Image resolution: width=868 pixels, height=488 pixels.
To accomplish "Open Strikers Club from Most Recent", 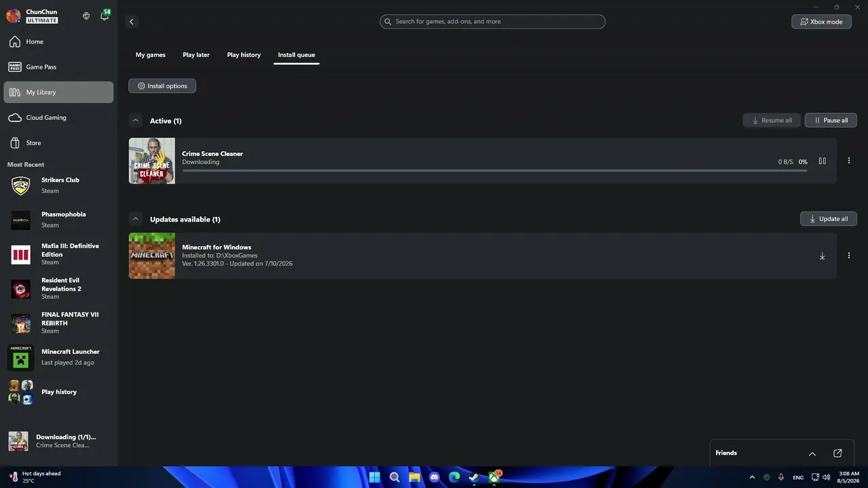I will pyautogui.click(x=58, y=185).
